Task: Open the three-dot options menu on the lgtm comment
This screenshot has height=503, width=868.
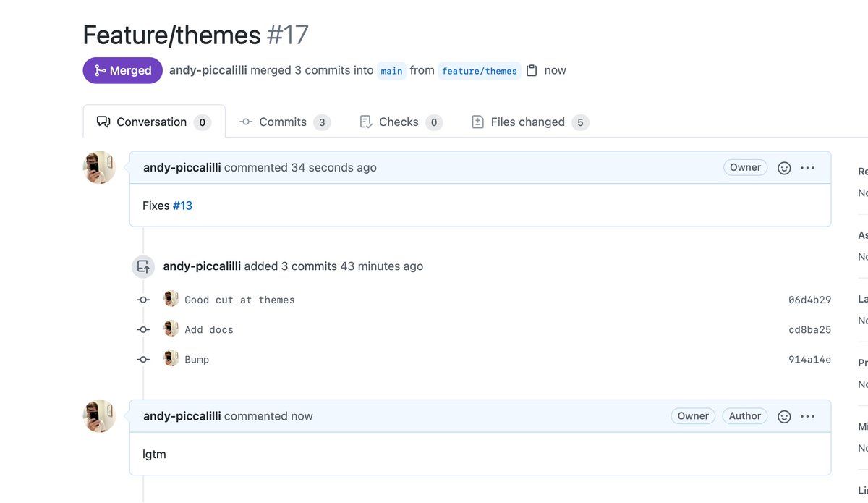Action: (x=808, y=417)
